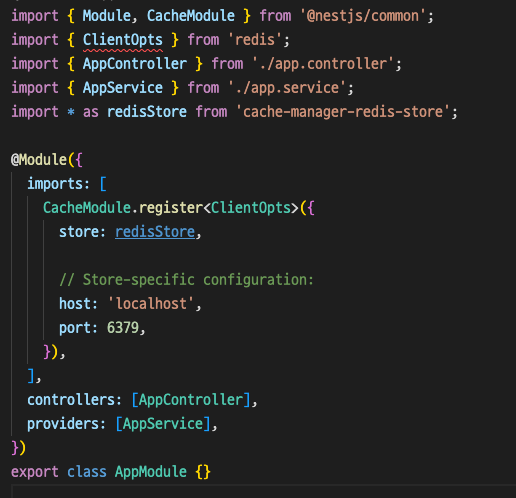The width and height of the screenshot is (516, 498).
Task: Click the './app.service' import path
Action: coord(287,88)
